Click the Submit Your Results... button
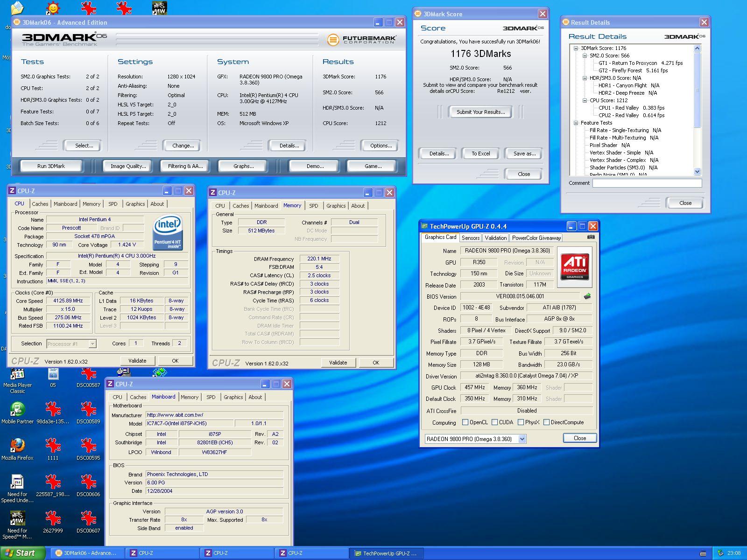747x560 pixels. point(480,112)
